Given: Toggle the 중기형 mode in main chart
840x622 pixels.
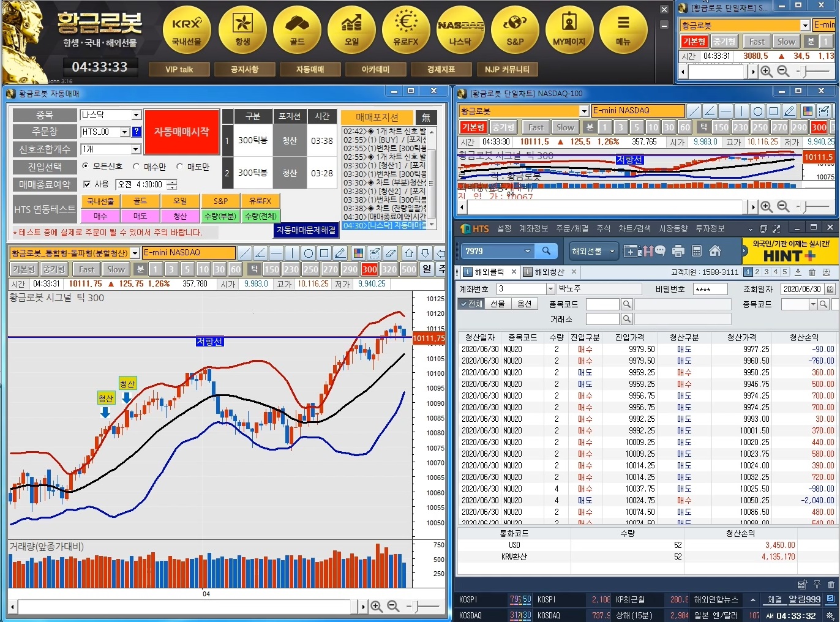Looking at the screenshot, I should point(54,269).
